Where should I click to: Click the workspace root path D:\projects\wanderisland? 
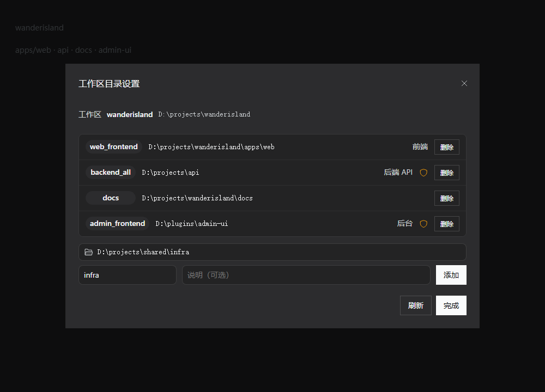point(204,114)
